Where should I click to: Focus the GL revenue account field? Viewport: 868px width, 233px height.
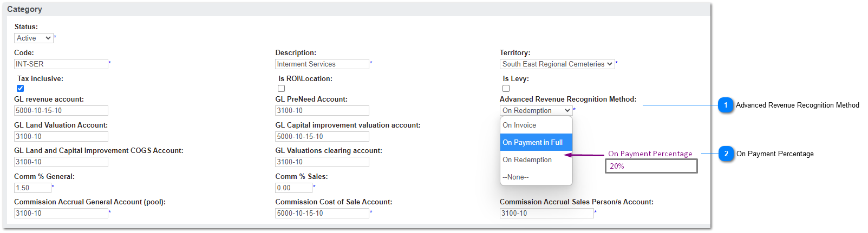coord(61,110)
